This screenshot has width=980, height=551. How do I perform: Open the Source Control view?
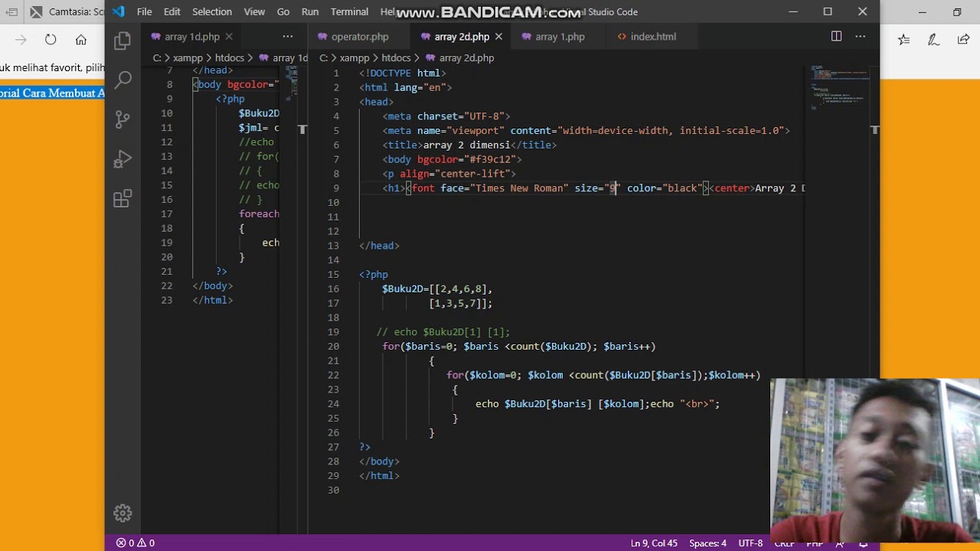click(122, 119)
